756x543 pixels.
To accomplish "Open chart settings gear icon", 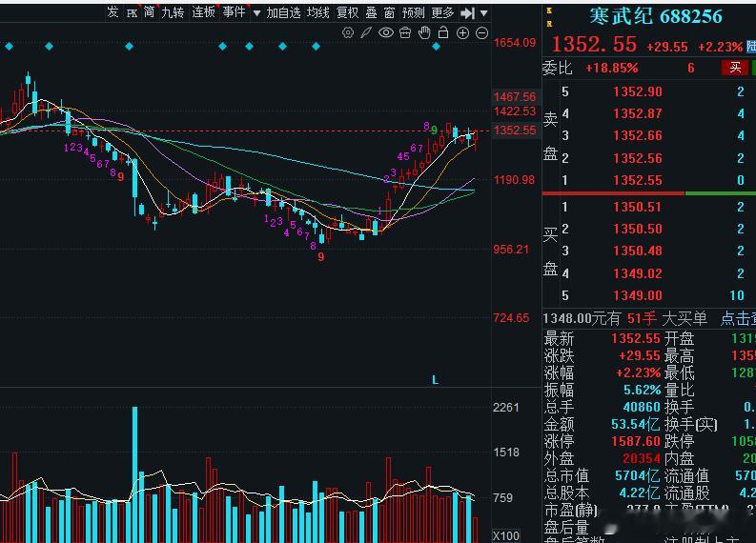I will 348,32.
